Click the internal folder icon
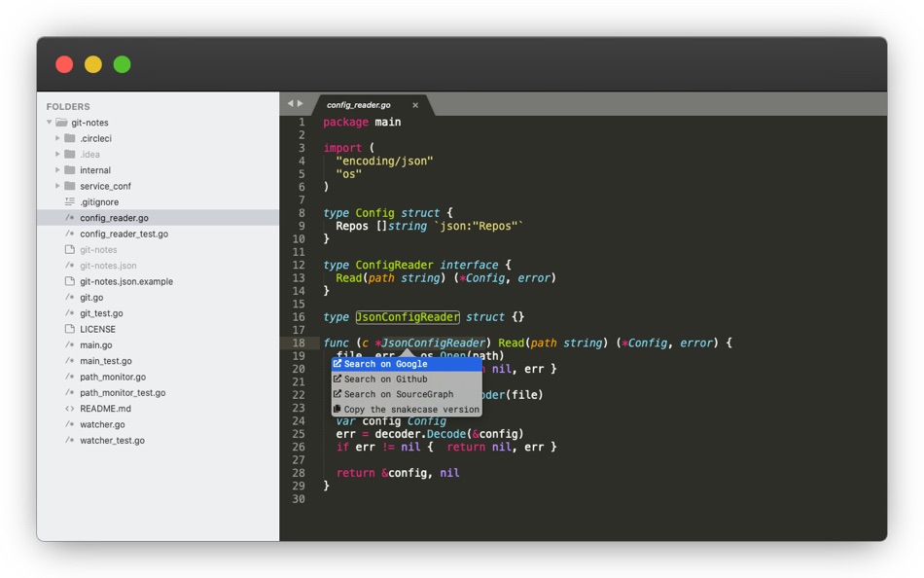The width and height of the screenshot is (924, 578). click(x=69, y=170)
